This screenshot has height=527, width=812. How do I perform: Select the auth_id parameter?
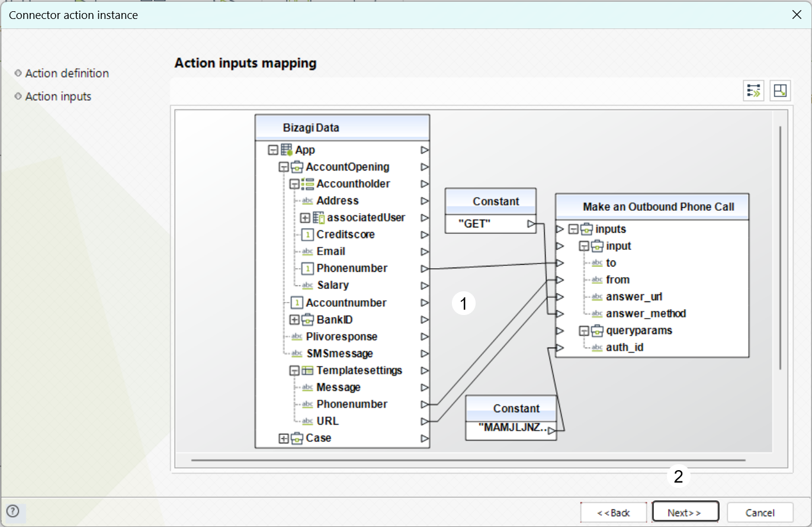coord(625,348)
